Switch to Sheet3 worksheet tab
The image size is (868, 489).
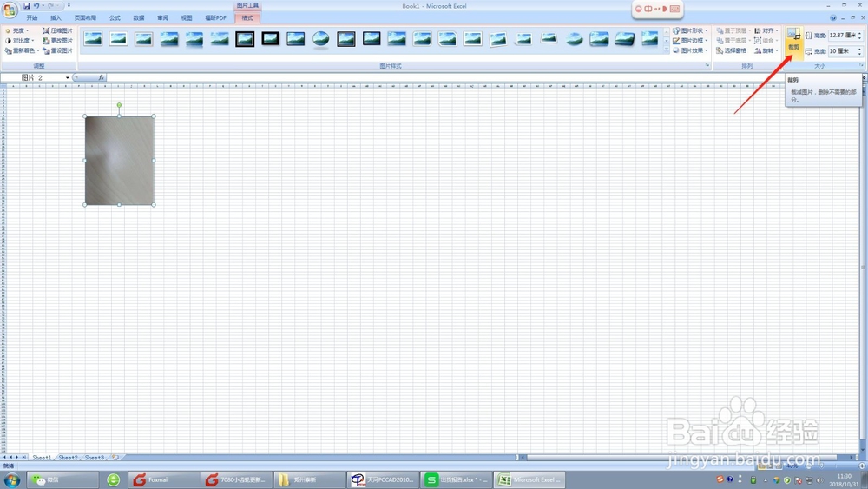[94, 458]
